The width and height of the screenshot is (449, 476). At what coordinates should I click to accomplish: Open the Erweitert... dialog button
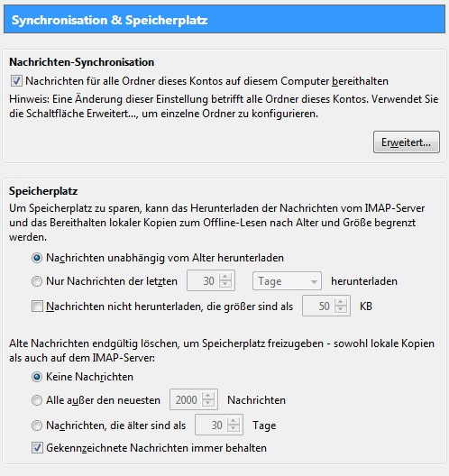click(407, 142)
